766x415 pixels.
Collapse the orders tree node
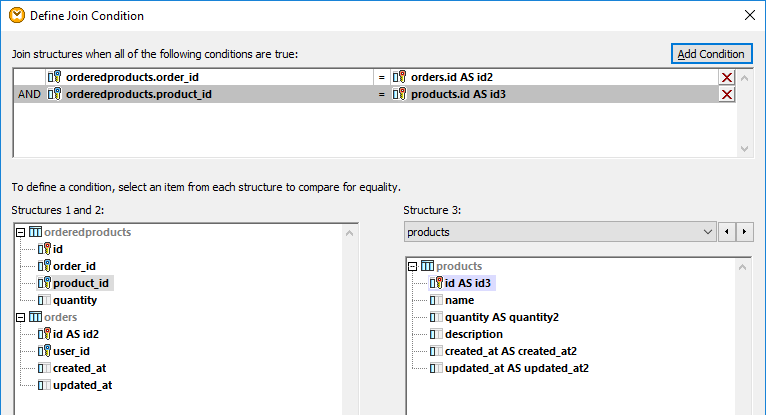21,317
